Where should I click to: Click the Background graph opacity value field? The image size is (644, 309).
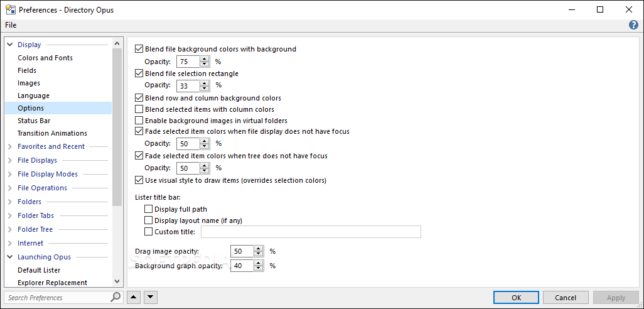pyautogui.click(x=242, y=266)
